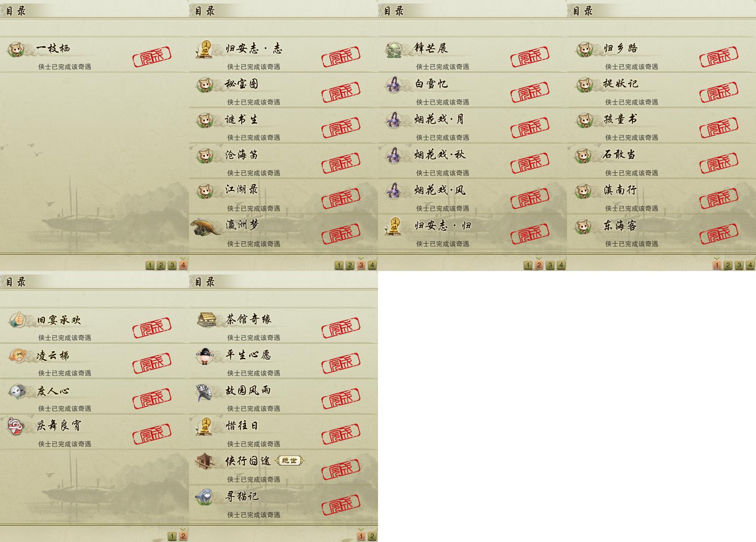Click the teahouse icon for 茶馆奇缘
This screenshot has width=756, height=542.
click(206, 319)
